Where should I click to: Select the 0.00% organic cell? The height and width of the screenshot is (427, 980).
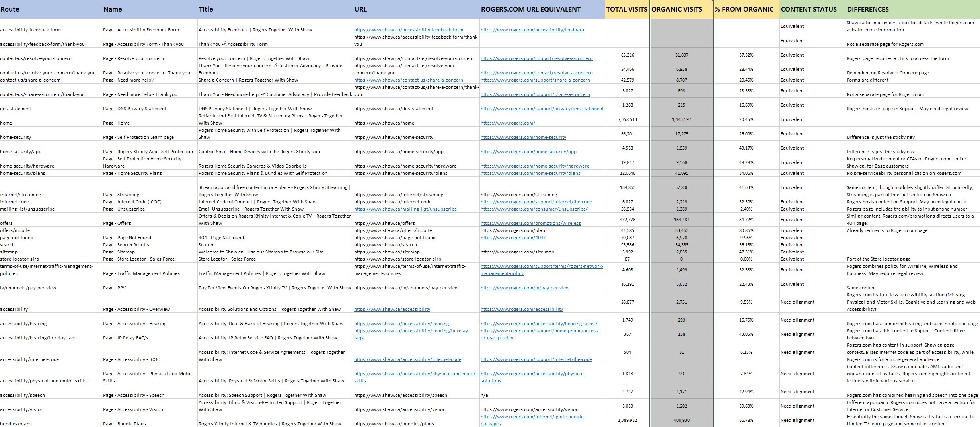point(746,259)
